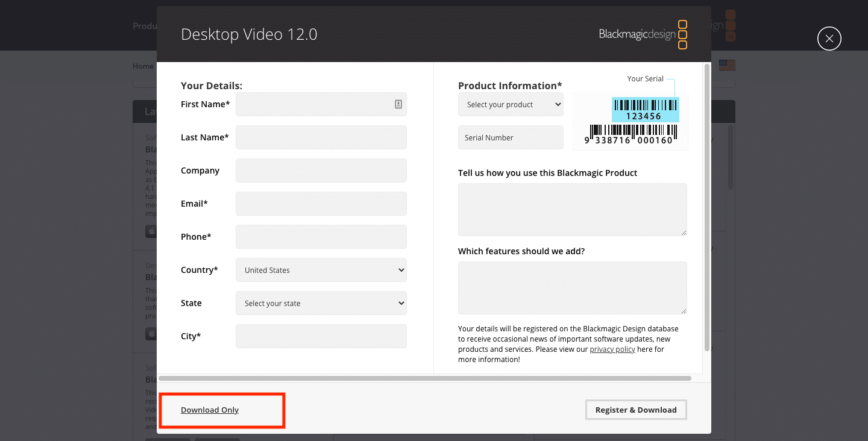Click the Blackmagicdesign logo in dialog header
Viewport: 868px width, 441px height.
point(643,34)
